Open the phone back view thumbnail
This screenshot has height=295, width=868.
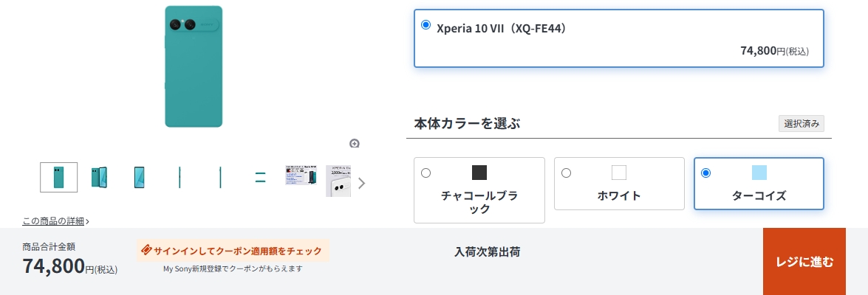pos(58,177)
